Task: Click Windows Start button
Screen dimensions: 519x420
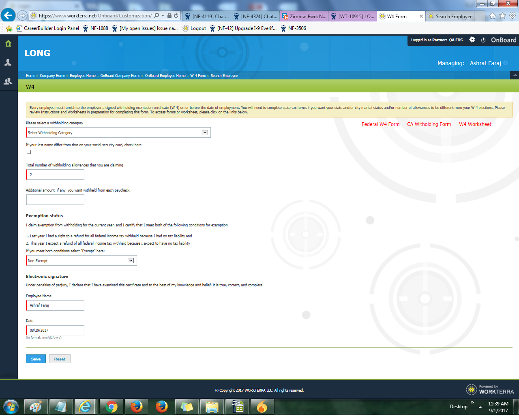Action: coord(11,407)
